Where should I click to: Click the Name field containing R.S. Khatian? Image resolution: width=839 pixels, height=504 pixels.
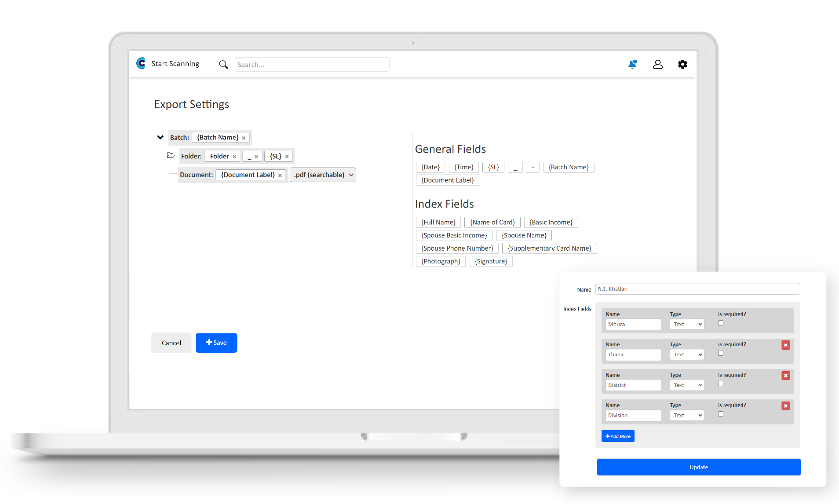coord(697,289)
